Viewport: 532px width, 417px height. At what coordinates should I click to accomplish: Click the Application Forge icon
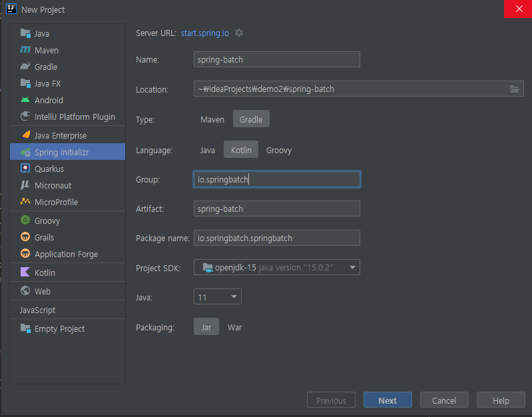pos(25,253)
